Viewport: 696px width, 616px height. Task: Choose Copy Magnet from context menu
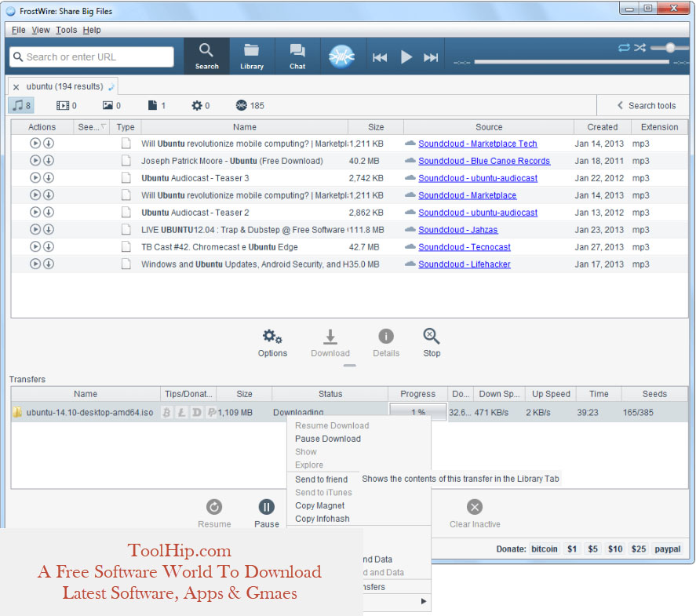(x=319, y=506)
